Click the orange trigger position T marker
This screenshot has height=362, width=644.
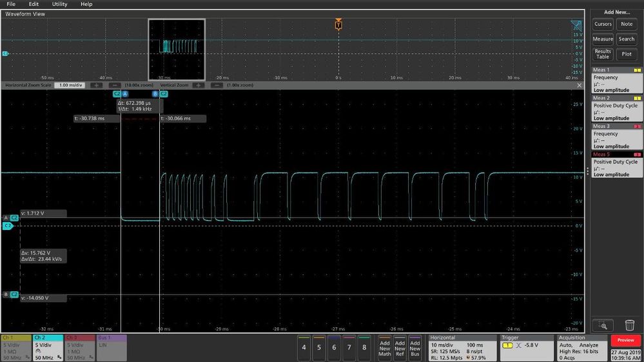338,24
